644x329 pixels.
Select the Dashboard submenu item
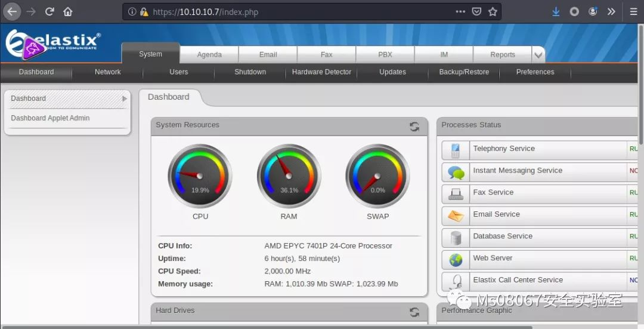click(x=36, y=72)
